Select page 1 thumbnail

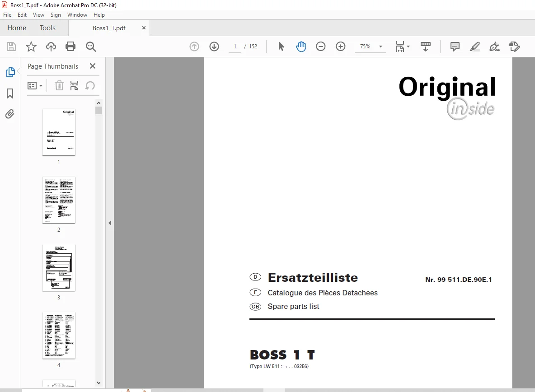click(59, 132)
